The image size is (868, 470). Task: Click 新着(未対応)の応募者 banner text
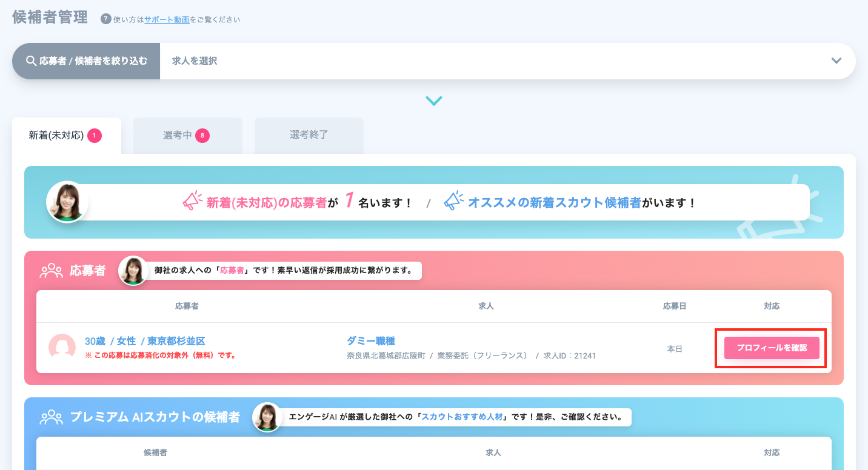(x=266, y=203)
